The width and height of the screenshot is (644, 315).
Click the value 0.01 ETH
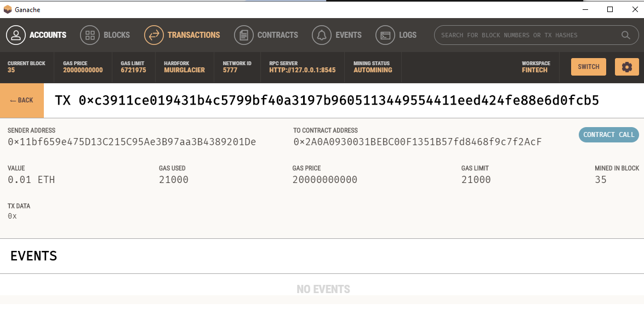point(31,180)
